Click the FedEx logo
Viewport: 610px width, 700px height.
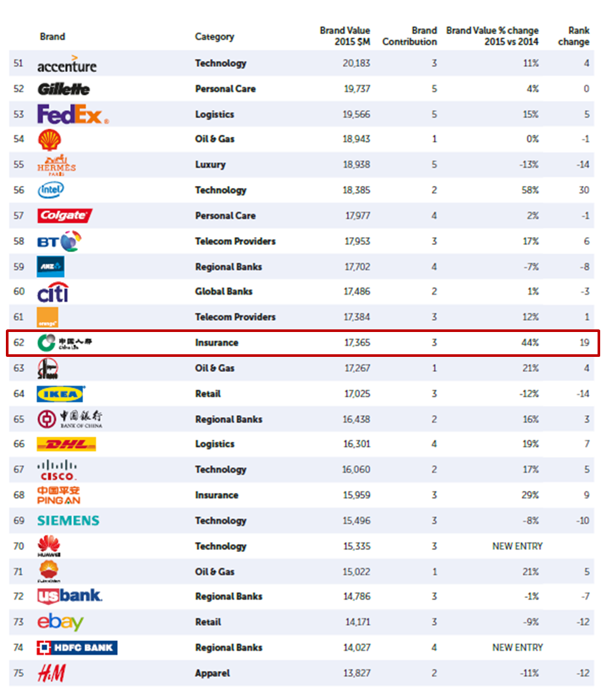(73, 115)
